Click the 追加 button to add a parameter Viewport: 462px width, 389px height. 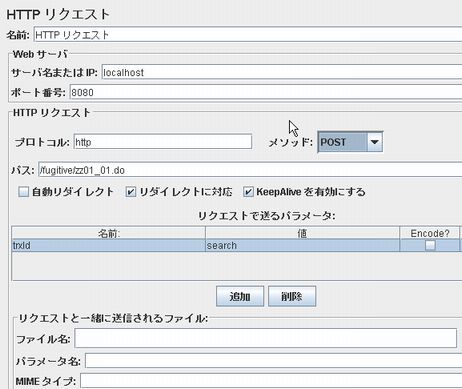[x=240, y=296]
